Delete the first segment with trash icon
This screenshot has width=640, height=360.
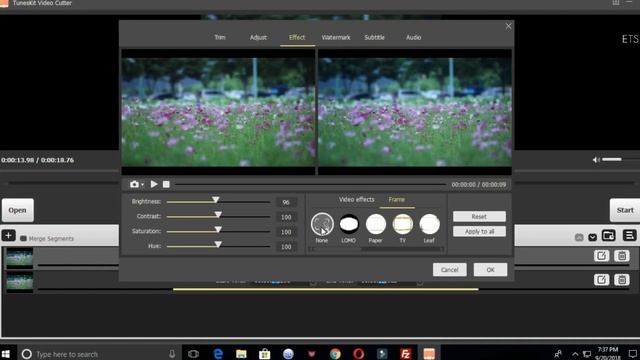tap(622, 256)
